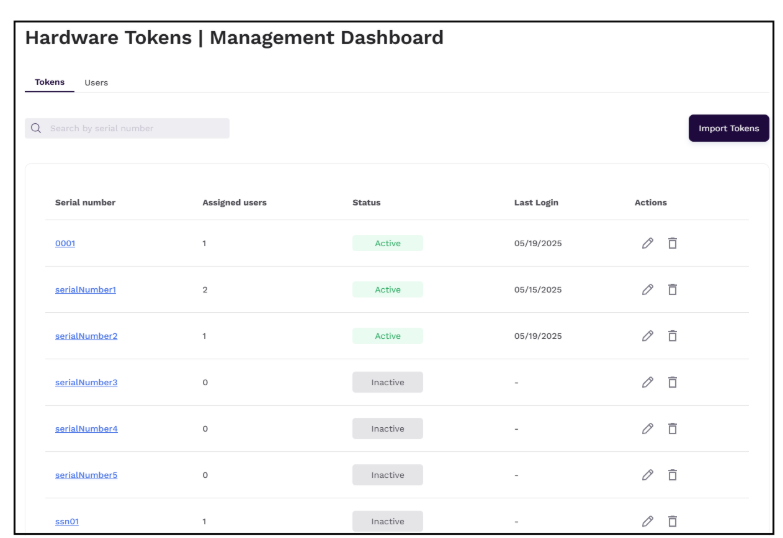Open the 0001 serial number link
Image resolution: width=783 pixels, height=538 pixels.
(65, 243)
